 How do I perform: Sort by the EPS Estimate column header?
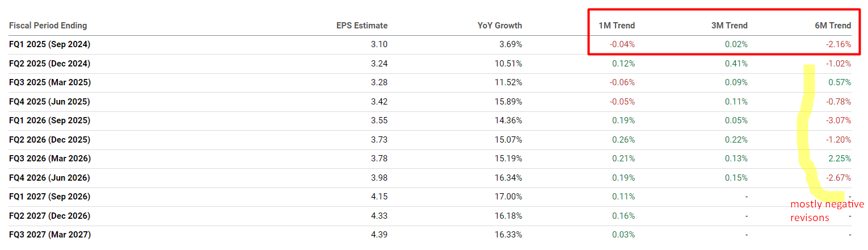coord(362,26)
